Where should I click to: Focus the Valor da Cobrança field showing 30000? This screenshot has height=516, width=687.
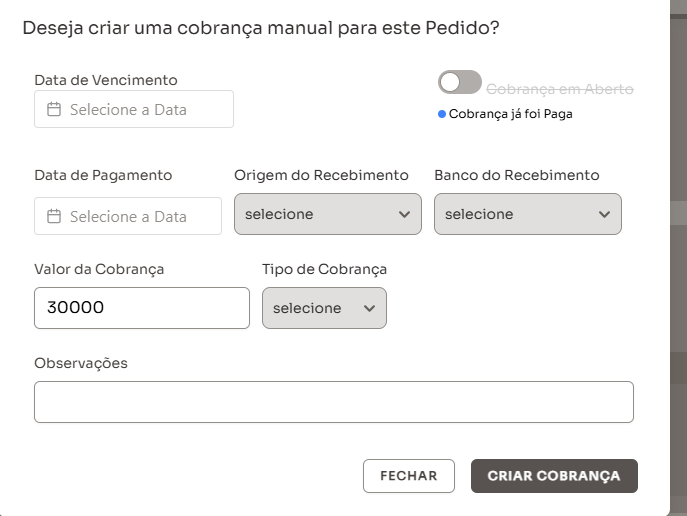[x=141, y=308]
